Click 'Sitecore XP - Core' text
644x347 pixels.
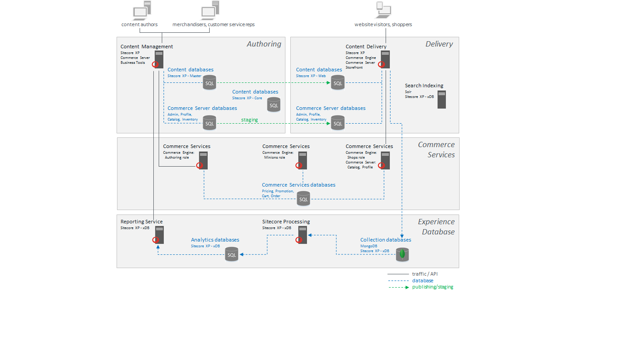247,98
